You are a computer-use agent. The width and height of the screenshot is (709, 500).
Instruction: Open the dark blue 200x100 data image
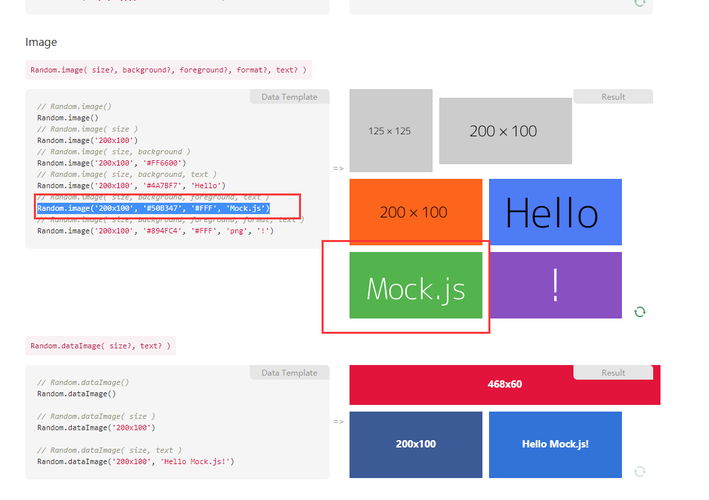(x=415, y=444)
